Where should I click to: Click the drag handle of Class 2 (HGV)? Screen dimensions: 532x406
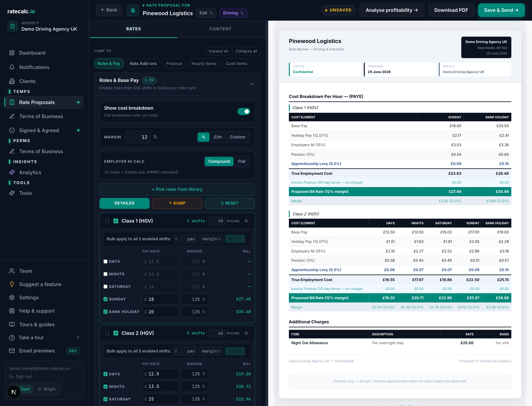pos(107,333)
